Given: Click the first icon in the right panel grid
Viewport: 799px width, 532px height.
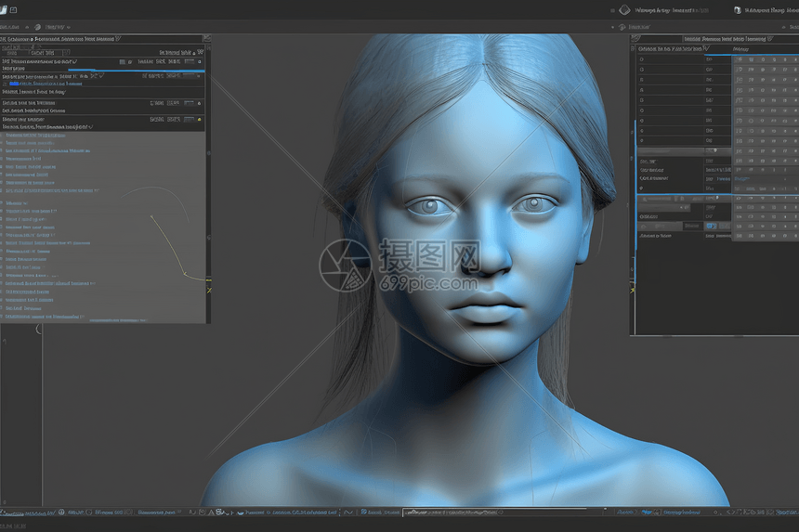Looking at the screenshot, I should tap(739, 59).
